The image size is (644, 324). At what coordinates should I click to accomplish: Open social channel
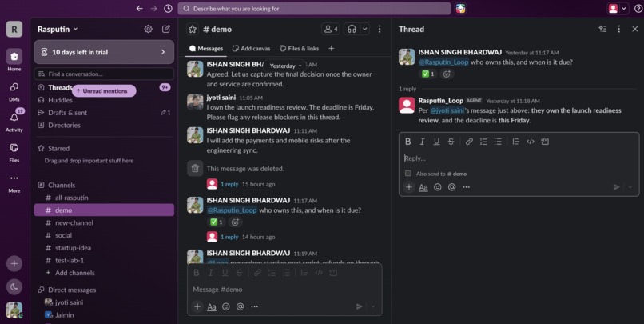[104, 235]
